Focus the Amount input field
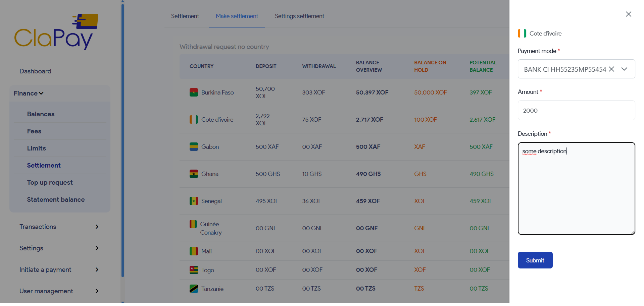The width and height of the screenshot is (644, 306). point(576,110)
